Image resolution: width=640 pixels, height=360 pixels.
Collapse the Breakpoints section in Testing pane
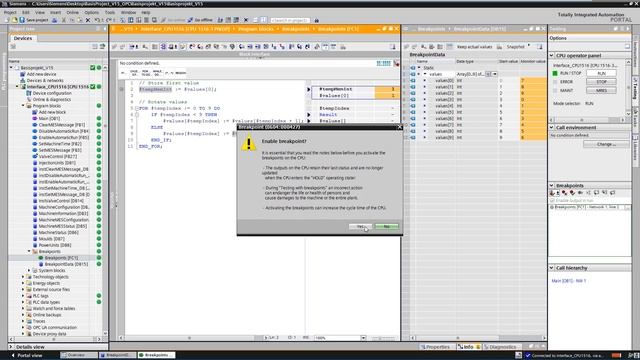551,186
